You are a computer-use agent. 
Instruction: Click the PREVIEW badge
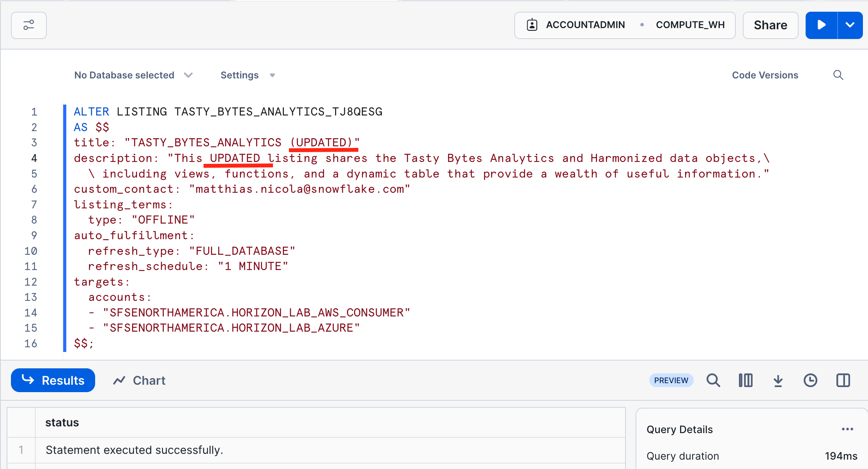click(x=671, y=380)
